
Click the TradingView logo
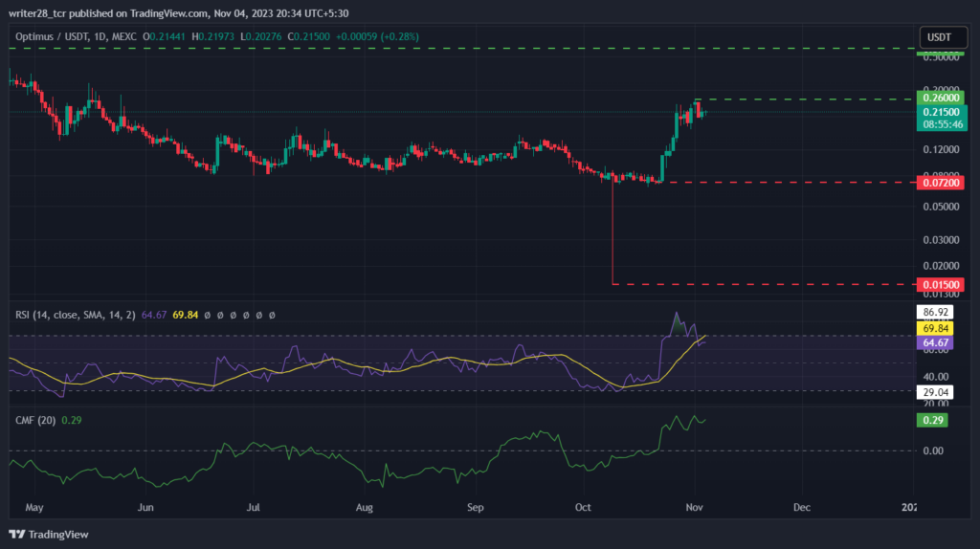click(49, 535)
